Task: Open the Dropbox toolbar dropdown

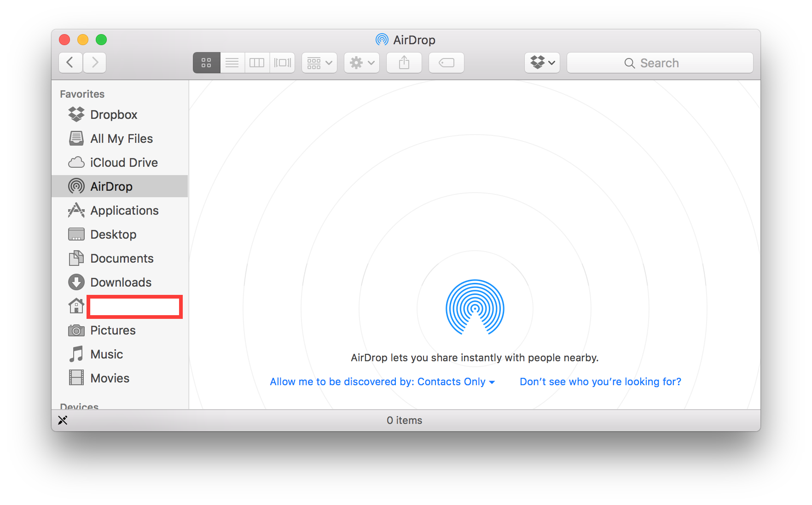Action: (542, 63)
